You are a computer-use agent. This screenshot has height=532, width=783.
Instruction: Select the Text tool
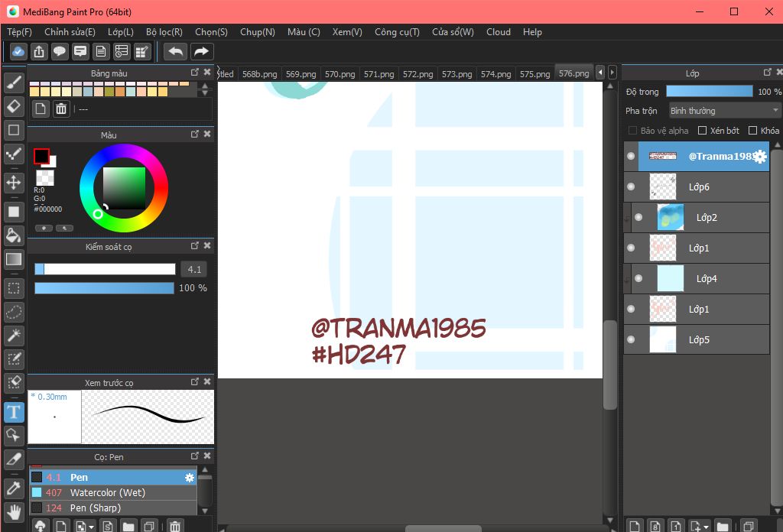tap(14, 412)
